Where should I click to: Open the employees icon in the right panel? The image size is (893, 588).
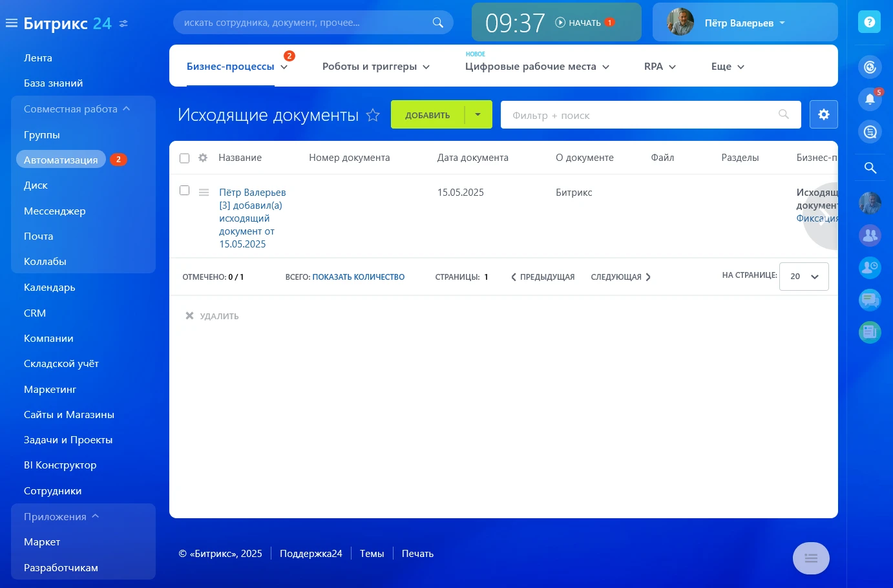(x=869, y=235)
